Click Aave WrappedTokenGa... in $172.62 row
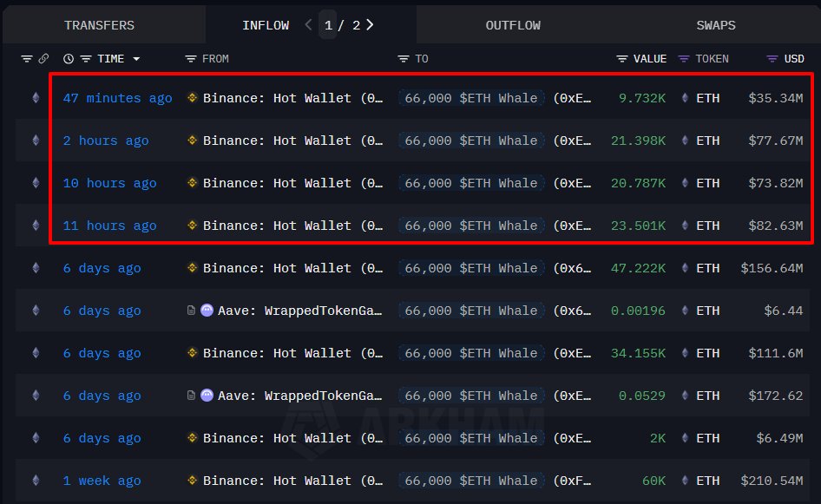 click(299, 396)
